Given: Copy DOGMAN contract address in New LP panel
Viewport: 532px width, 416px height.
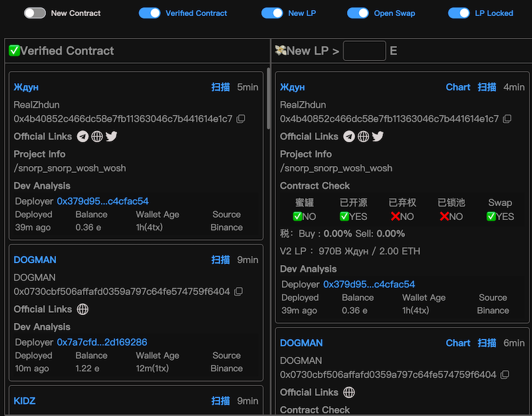Looking at the screenshot, I should [x=505, y=375].
